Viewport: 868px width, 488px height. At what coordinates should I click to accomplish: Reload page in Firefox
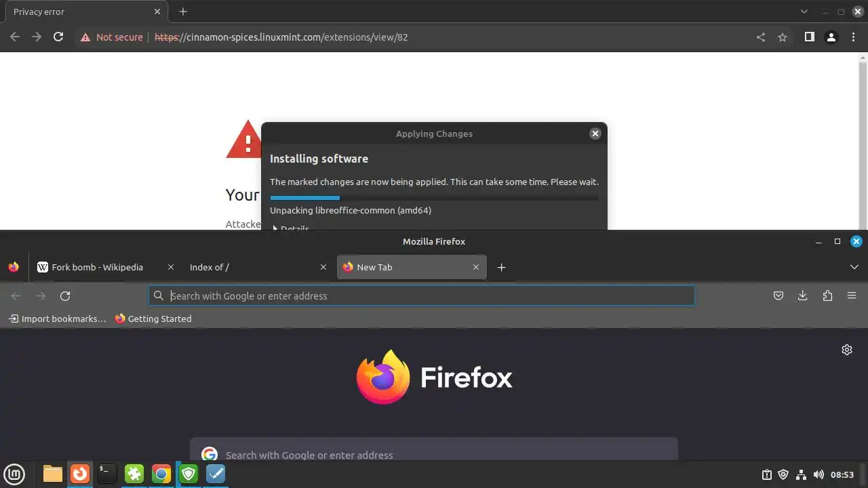pyautogui.click(x=65, y=296)
